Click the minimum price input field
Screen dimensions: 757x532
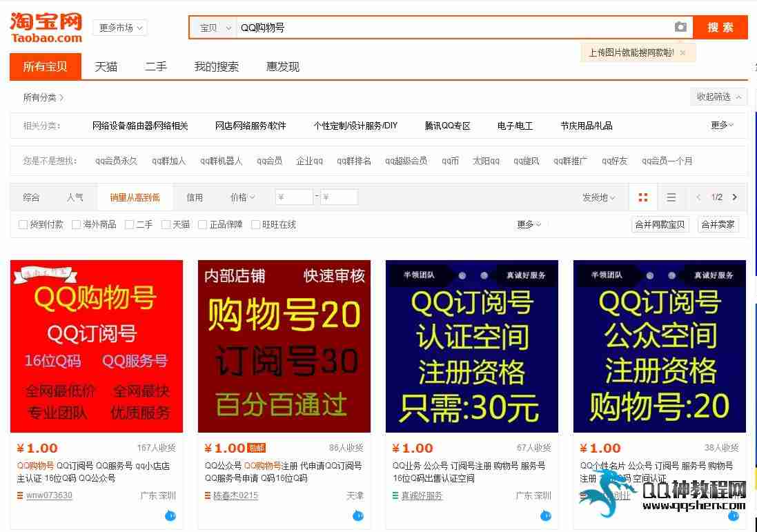294,197
